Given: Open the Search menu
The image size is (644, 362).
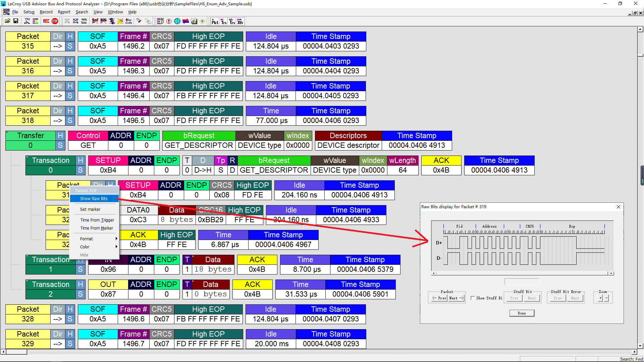Looking at the screenshot, I should point(82,12).
